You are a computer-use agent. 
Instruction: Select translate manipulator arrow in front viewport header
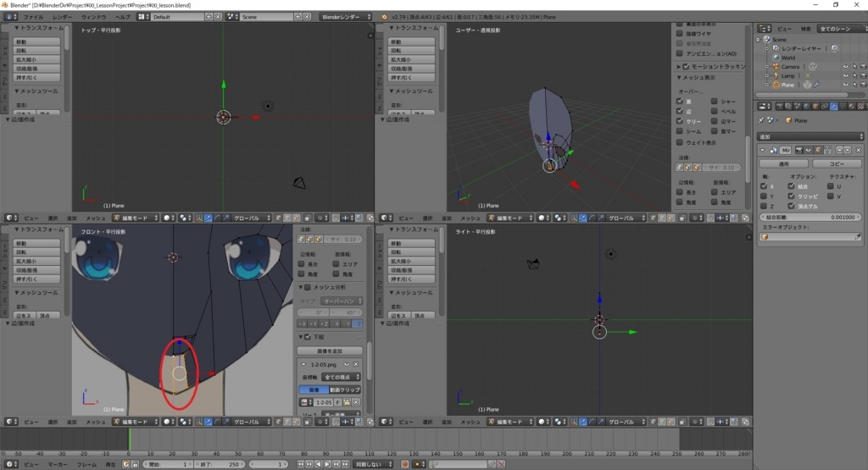coord(208,422)
